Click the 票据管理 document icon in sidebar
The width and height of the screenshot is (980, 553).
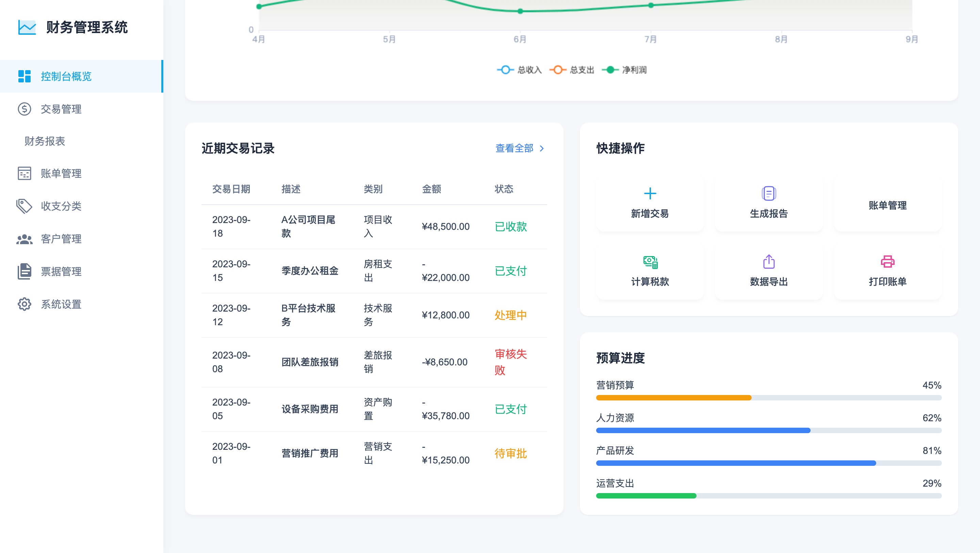(24, 271)
